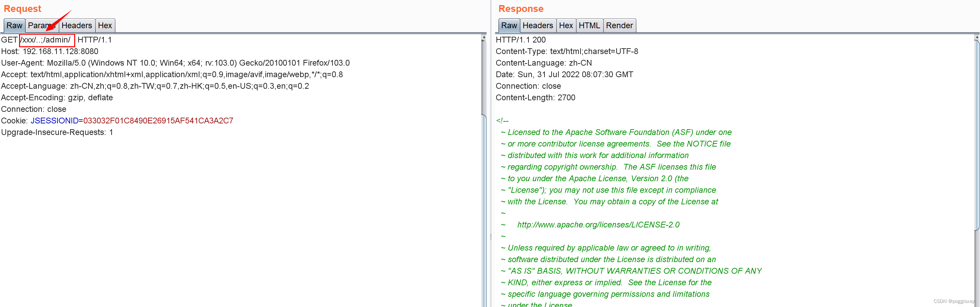The width and height of the screenshot is (980, 307).
Task: Click the cookie value 033032F01C8490E26915AF541CA3A2C7
Action: click(x=158, y=121)
